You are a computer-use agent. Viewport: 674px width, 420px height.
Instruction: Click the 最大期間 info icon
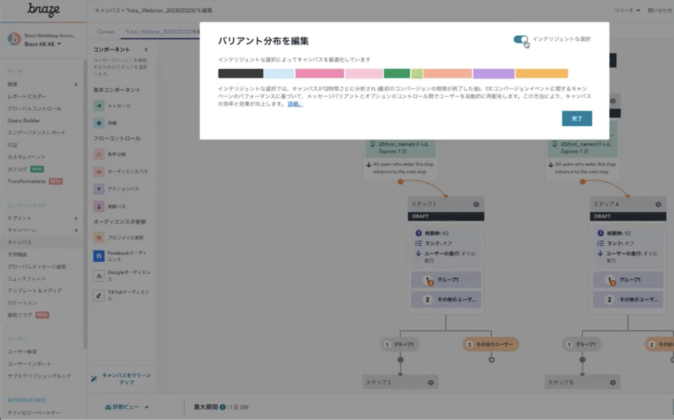coord(223,407)
